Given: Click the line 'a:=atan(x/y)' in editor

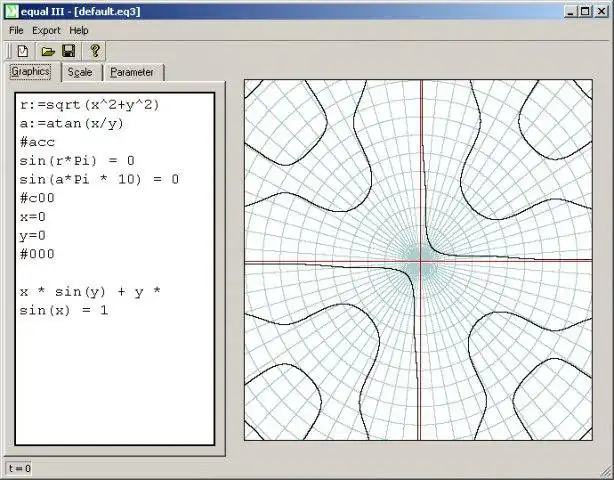Looking at the screenshot, I should click(x=72, y=124).
